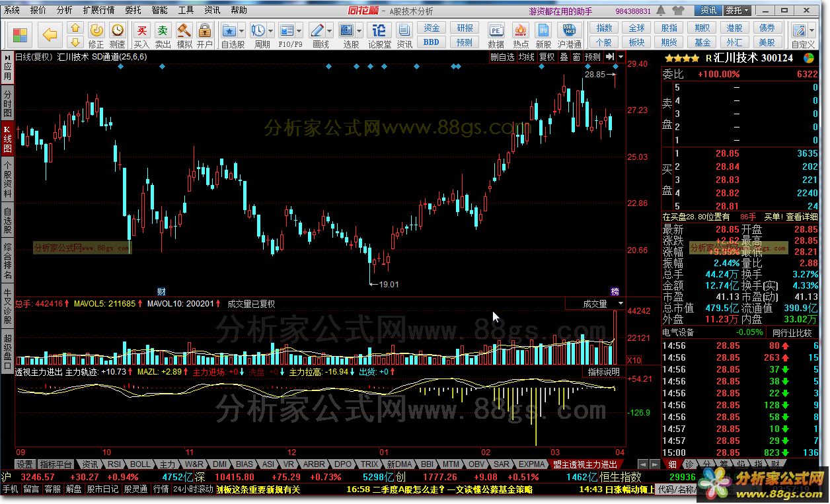This screenshot has height=504, width=830.
Task: Open 自选股 favorites folder icon
Action: point(229,31)
